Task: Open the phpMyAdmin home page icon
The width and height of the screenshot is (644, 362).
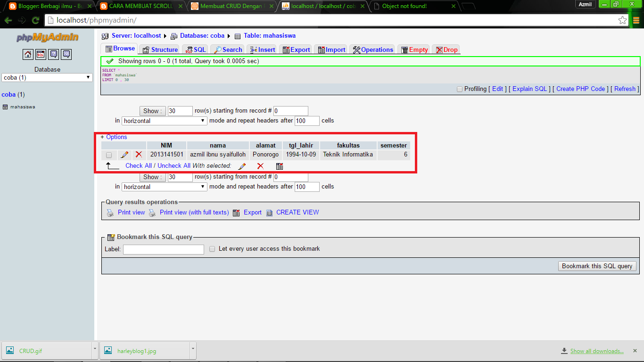Action: coord(28,54)
